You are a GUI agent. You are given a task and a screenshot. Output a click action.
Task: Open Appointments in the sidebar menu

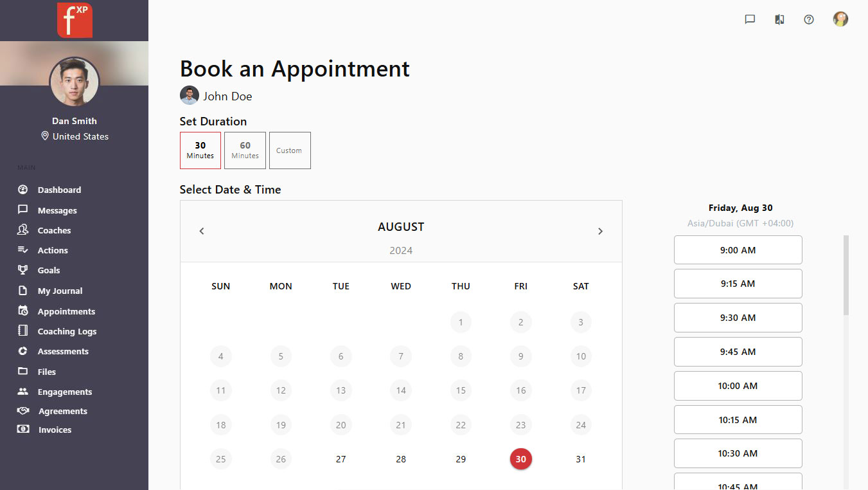click(66, 311)
